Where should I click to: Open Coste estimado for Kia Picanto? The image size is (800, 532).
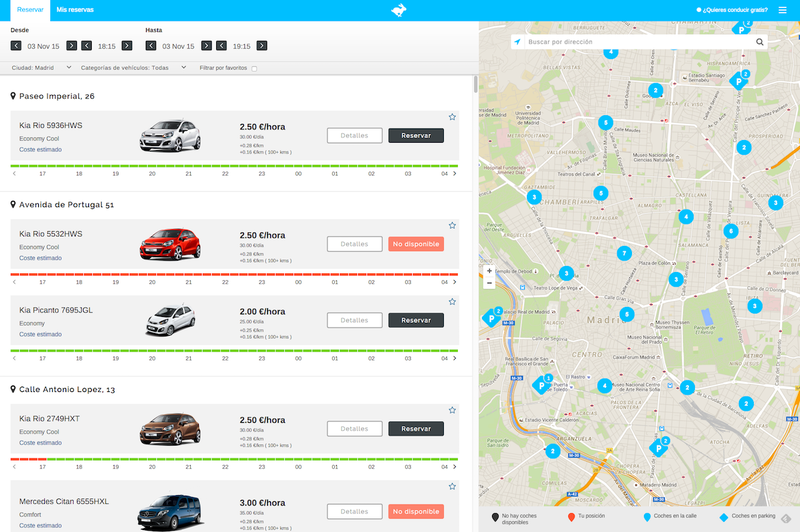click(x=40, y=334)
